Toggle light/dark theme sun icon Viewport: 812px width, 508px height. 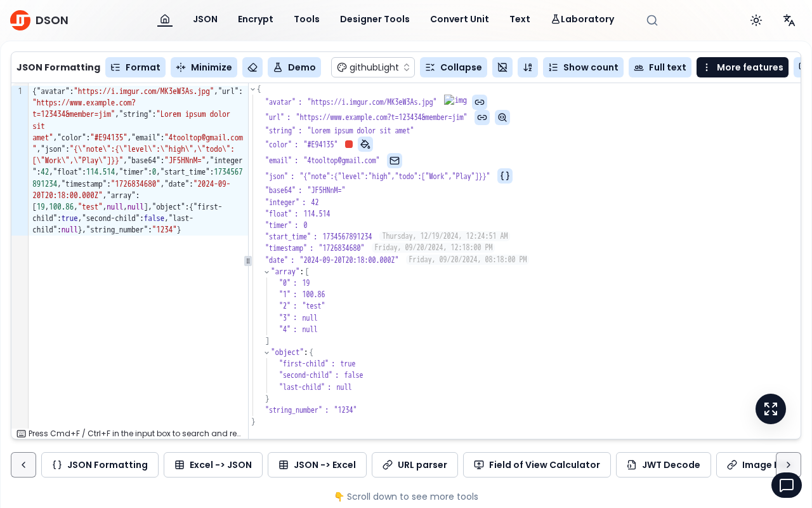pos(756,20)
